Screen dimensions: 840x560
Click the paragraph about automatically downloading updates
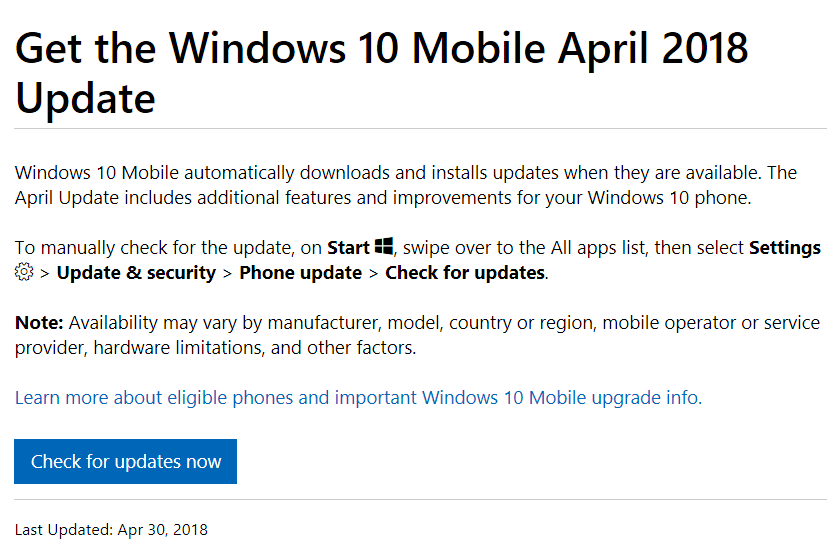pos(406,185)
